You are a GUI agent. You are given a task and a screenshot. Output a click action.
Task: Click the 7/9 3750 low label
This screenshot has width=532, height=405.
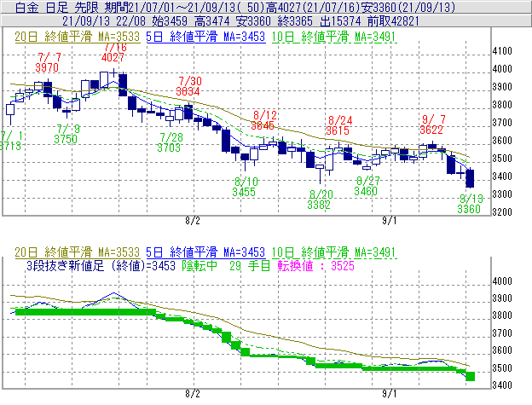coord(66,134)
